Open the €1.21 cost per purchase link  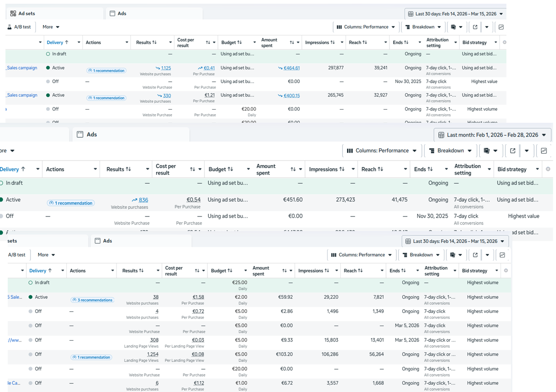click(209, 95)
